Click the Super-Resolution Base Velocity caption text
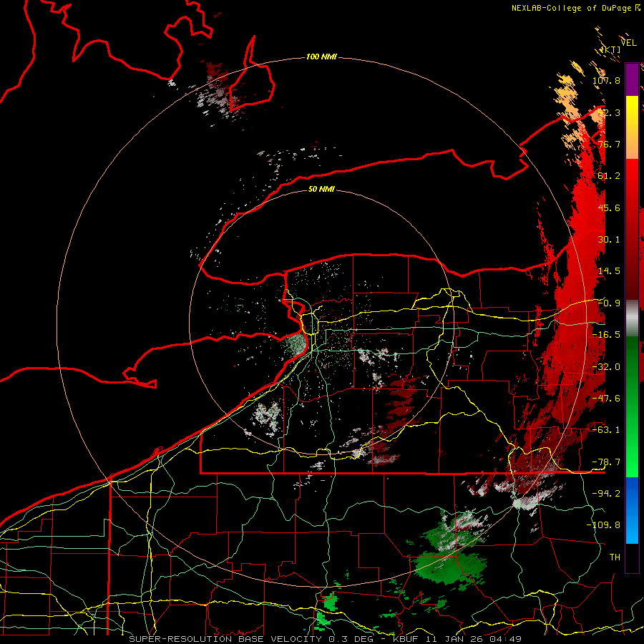This screenshot has width=644, height=644. pos(326,639)
